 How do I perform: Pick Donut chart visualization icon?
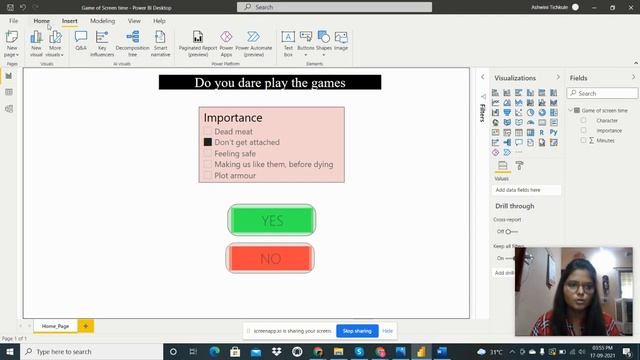[x=542, y=112]
